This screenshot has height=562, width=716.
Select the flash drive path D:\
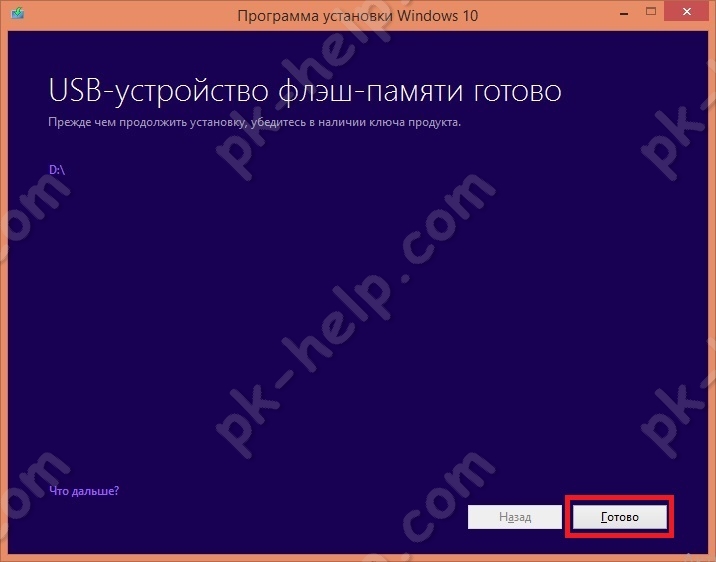coord(57,170)
